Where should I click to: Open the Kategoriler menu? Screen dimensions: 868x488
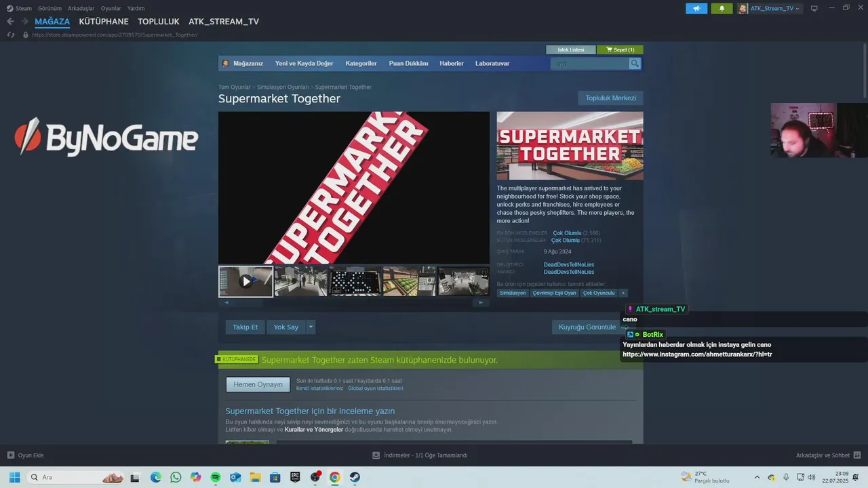pos(361,64)
